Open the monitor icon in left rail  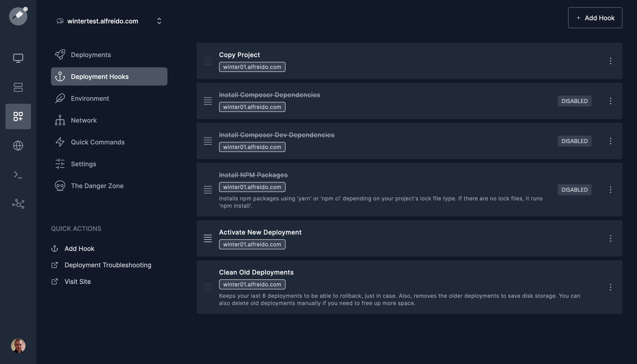point(18,58)
